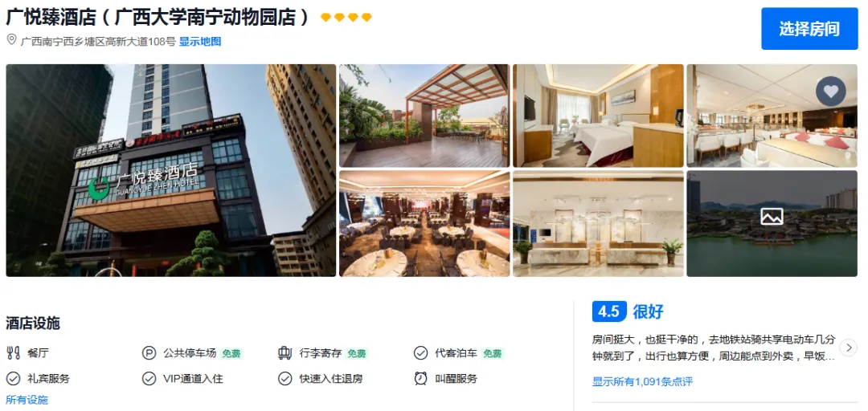Click the checkmark beside 礼宾服务
The image size is (868, 411).
13,379
